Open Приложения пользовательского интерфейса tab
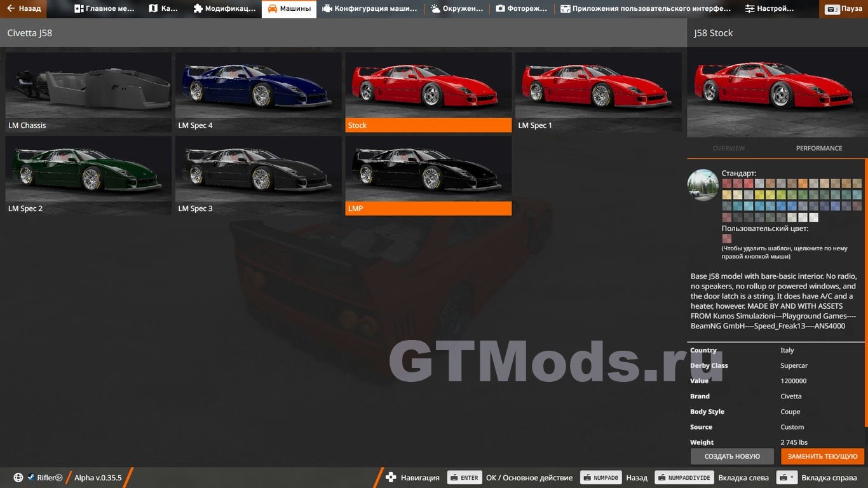 point(646,9)
